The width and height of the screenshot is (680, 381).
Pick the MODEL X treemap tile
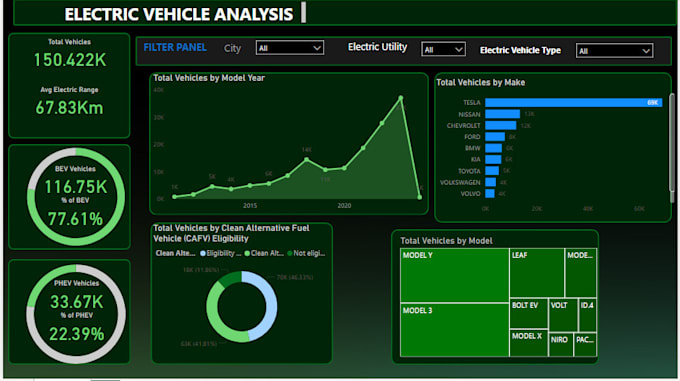pos(529,343)
